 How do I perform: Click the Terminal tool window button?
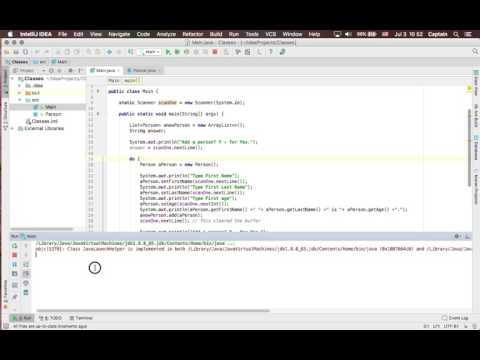[81, 318]
